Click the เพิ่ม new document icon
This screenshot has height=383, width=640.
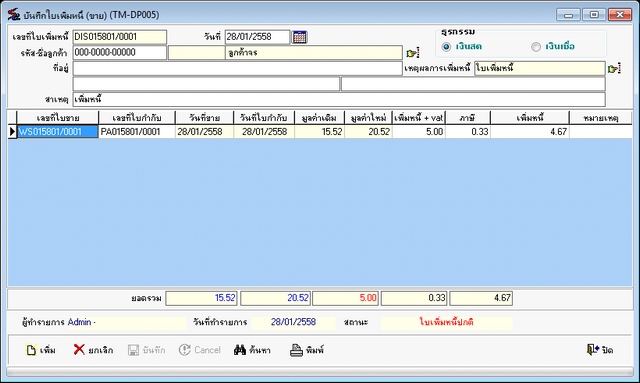pos(31,350)
